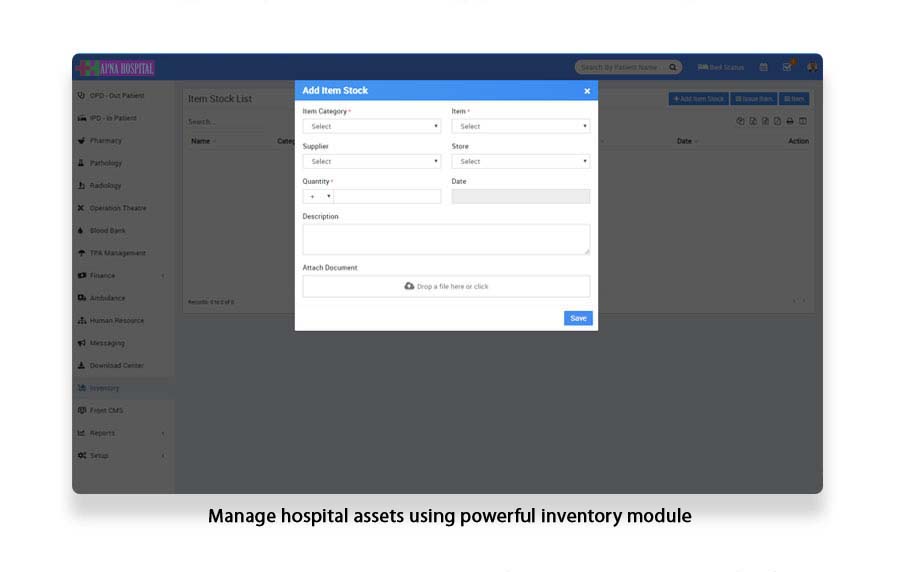This screenshot has width=900, height=572.
Task: Open the user profile avatar
Action: (x=812, y=67)
